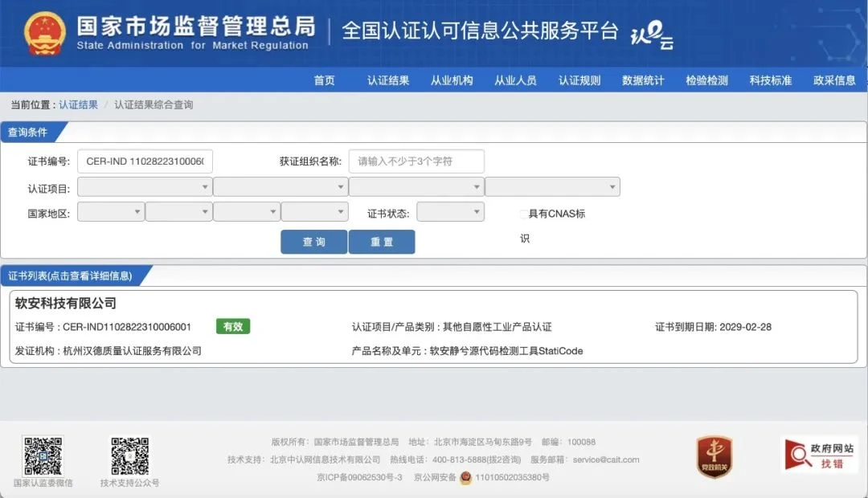Screen dimensions: 868x498
Task: Select the 证书列表 section header
Action: click(70, 276)
